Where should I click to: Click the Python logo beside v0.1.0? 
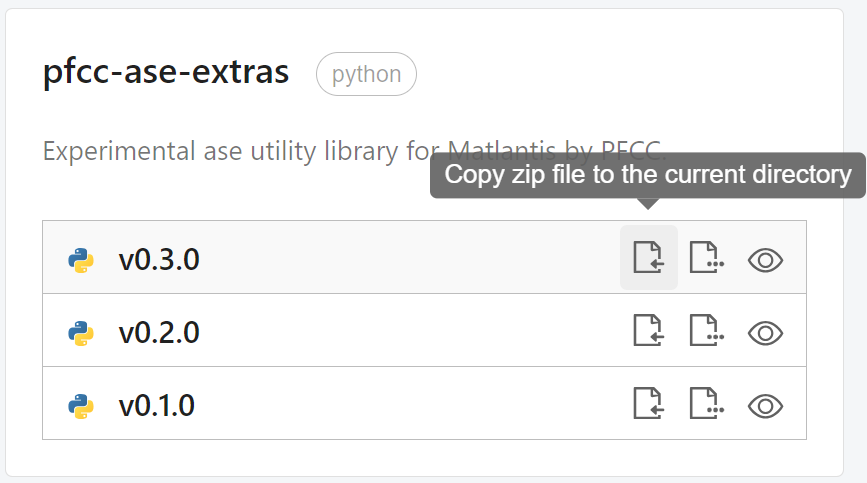[x=81, y=405]
